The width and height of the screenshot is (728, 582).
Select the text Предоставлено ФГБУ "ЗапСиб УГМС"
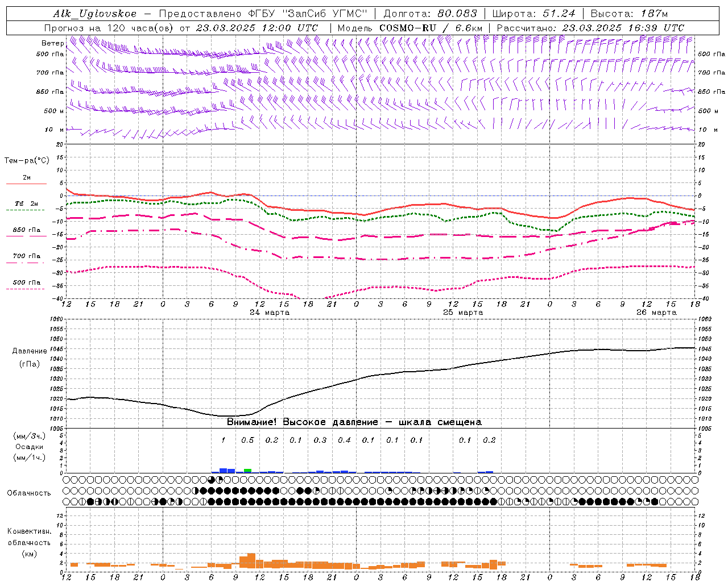tap(263, 14)
